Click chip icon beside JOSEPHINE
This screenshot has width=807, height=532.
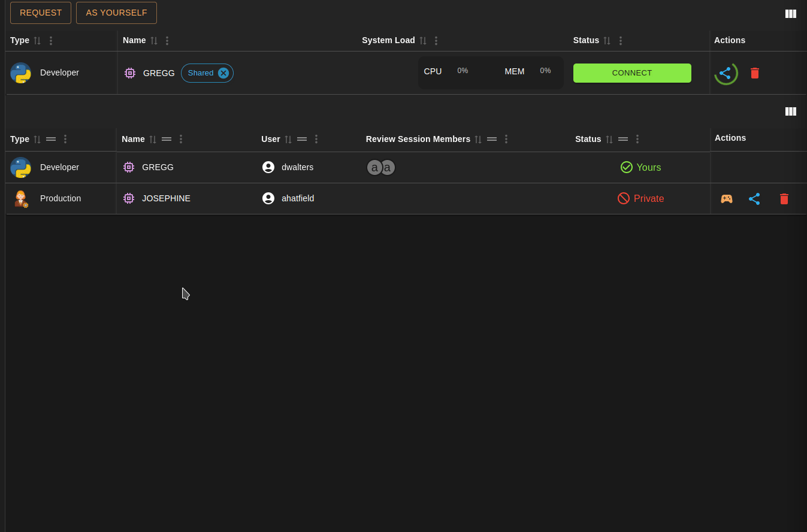[129, 198]
